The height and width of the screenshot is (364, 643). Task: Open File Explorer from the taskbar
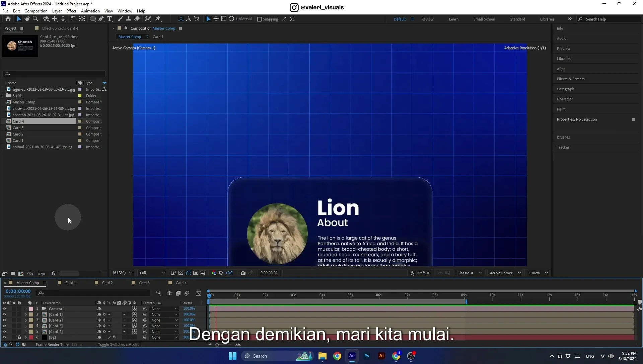pyautogui.click(x=323, y=356)
